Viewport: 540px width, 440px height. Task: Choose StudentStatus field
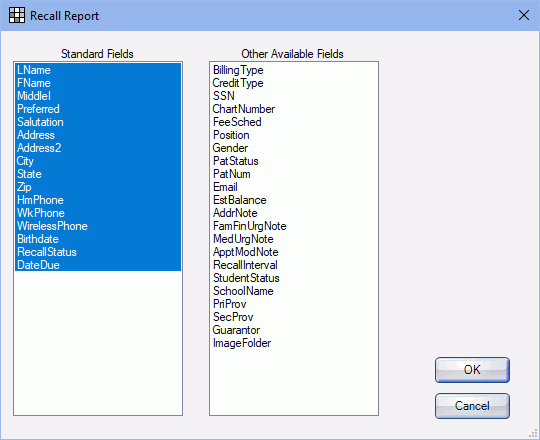(x=294, y=278)
